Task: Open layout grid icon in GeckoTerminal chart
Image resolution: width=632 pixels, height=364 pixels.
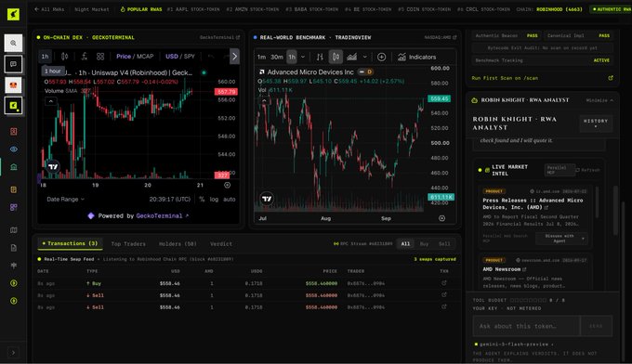Action: pos(100,57)
